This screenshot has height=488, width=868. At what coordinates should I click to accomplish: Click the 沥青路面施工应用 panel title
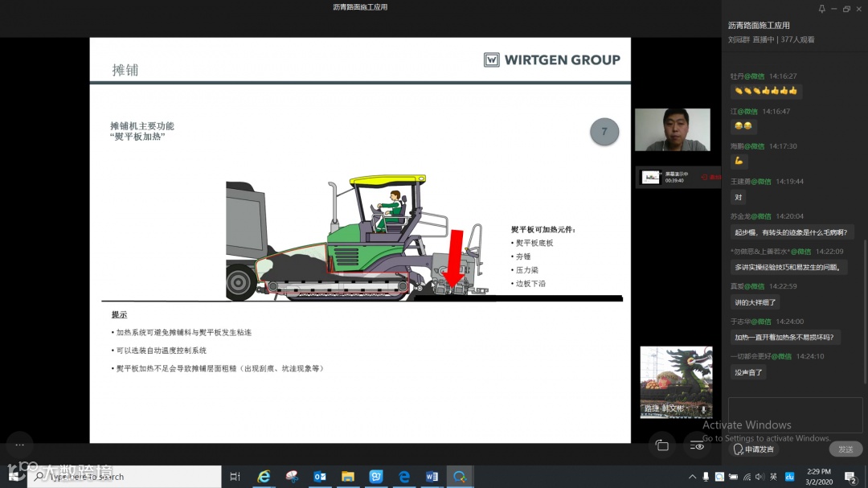[x=759, y=26]
